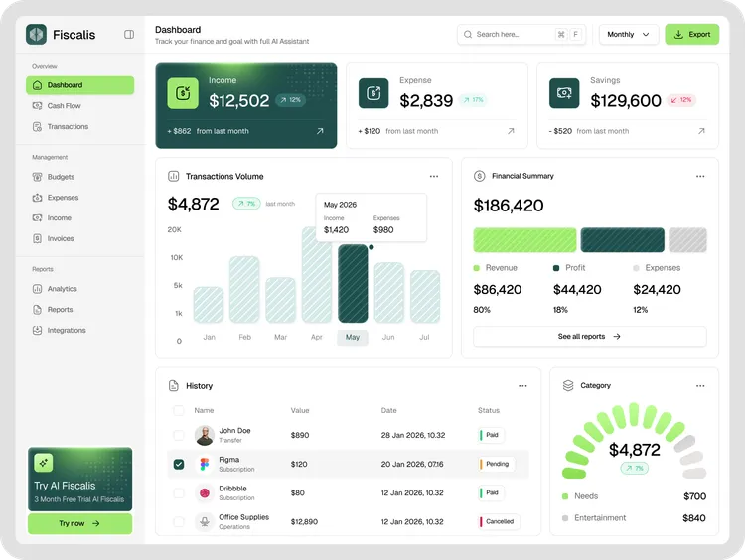Click the green Export button
Image resolution: width=745 pixels, height=560 pixels.
691,35
